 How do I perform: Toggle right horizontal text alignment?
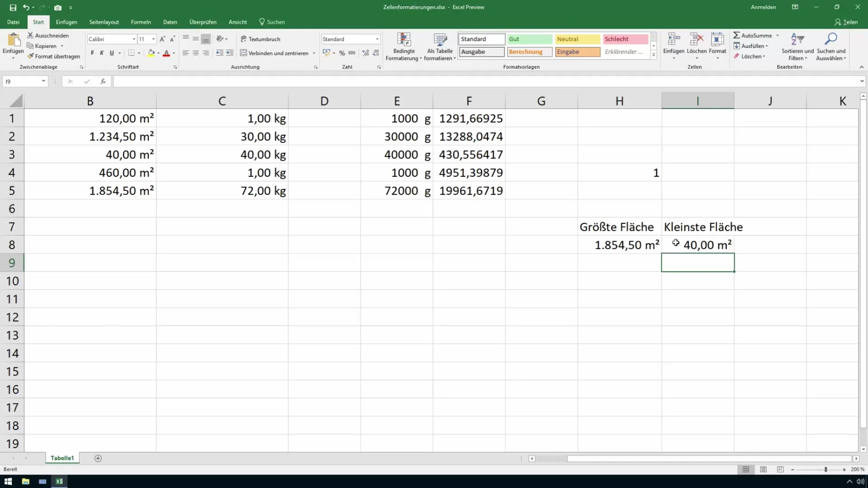pyautogui.click(x=206, y=53)
